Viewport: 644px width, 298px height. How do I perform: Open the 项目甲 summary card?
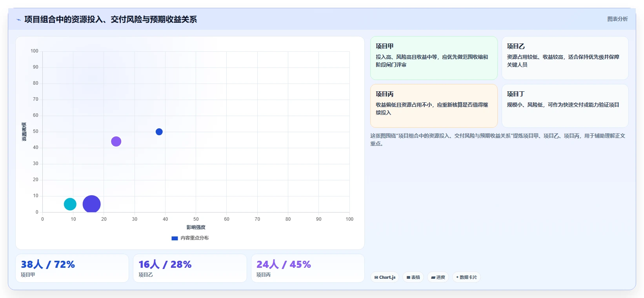coord(434,58)
